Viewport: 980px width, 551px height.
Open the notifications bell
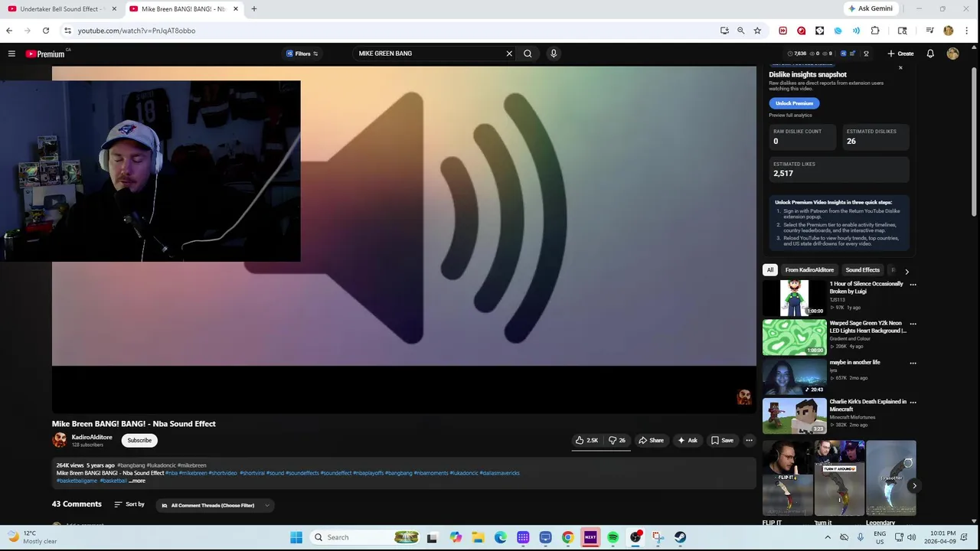(x=930, y=54)
